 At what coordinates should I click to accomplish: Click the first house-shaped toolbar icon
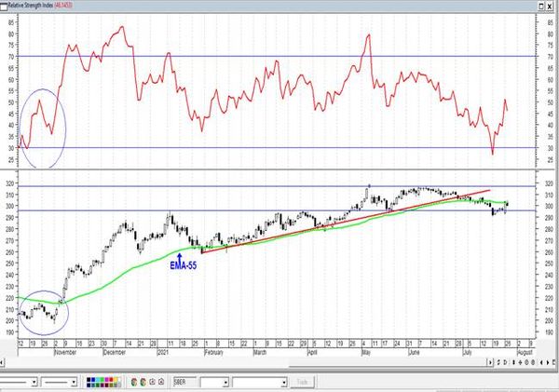pos(152,382)
